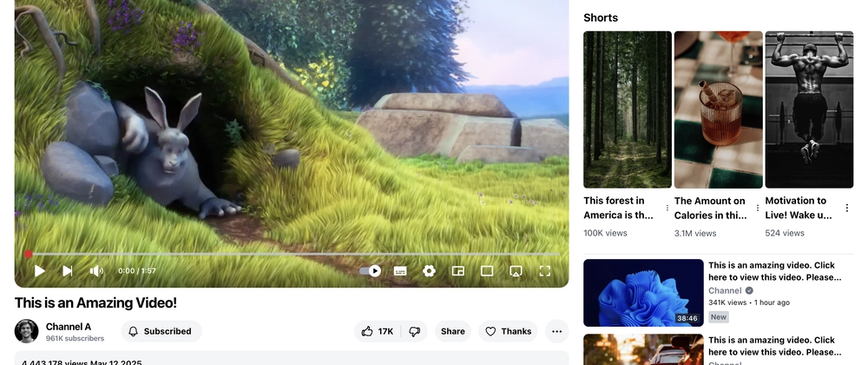Screen dimensions: 868x365
Task: Enable miniplayer mode
Action: click(457, 271)
